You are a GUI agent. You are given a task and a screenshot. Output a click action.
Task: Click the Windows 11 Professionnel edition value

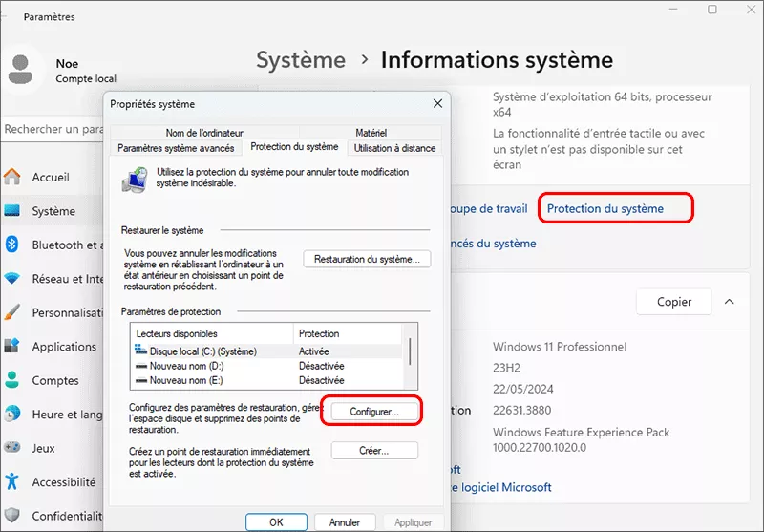[x=560, y=347]
